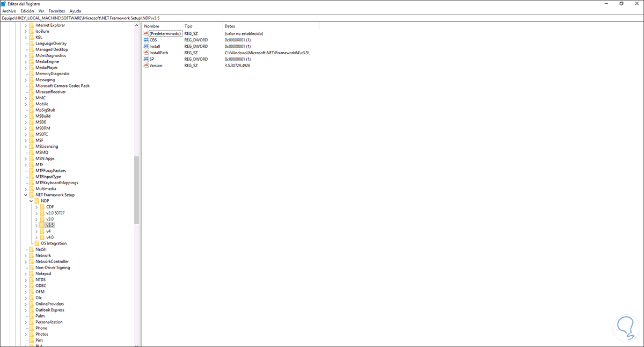Image resolution: width=644 pixels, height=347 pixels.
Task: Select the Non-Driver Signing key
Action: (53, 268)
